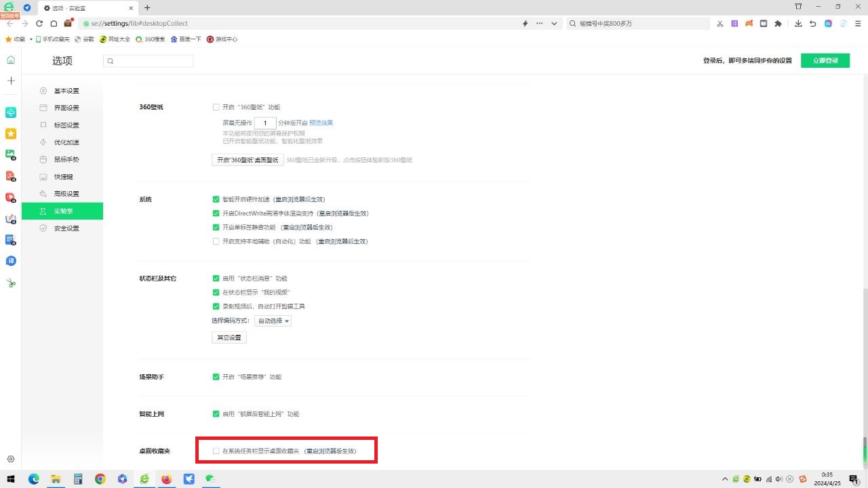Open the AI assistant icon in the toolbar

[x=828, y=23]
